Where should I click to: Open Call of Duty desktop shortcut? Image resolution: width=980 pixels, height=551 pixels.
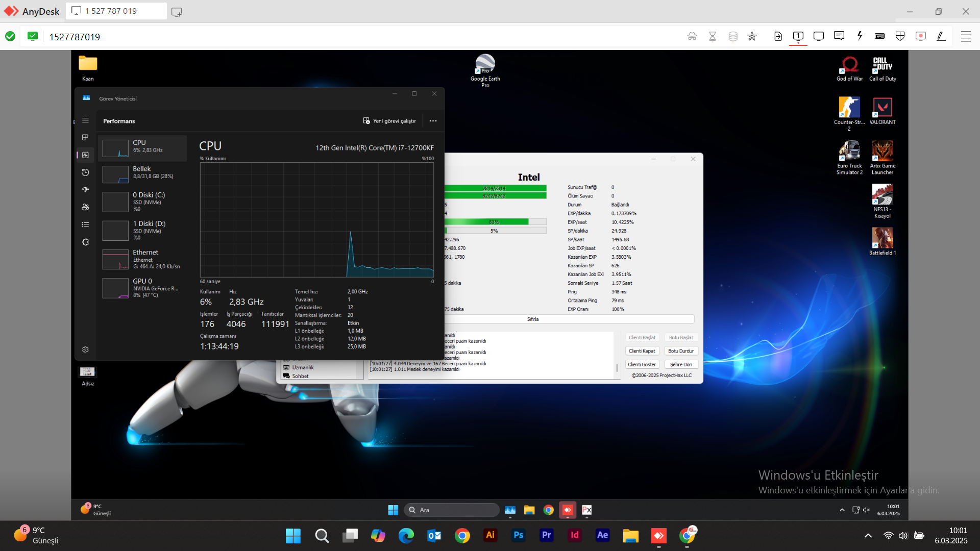883,68
